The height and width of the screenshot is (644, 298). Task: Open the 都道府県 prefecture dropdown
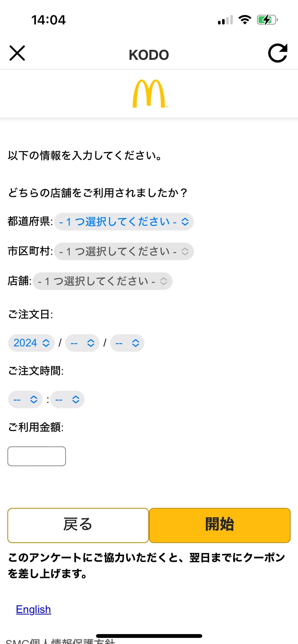(124, 222)
